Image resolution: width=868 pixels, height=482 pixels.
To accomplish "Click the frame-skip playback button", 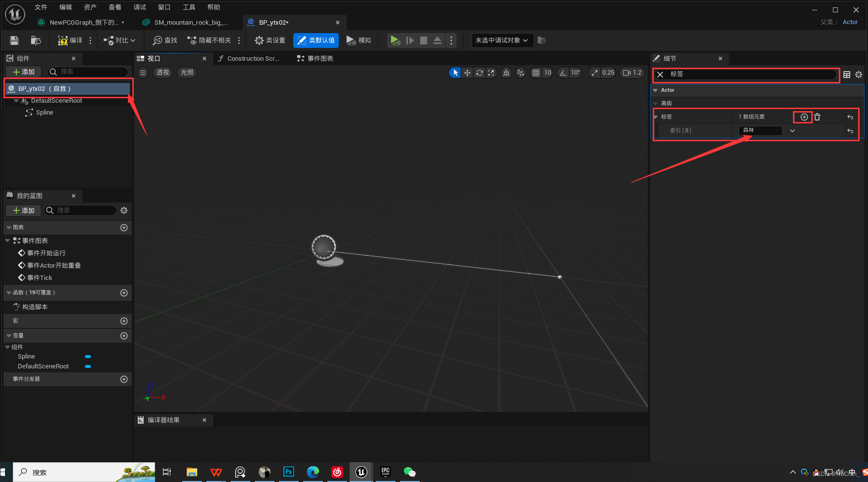I will (410, 40).
